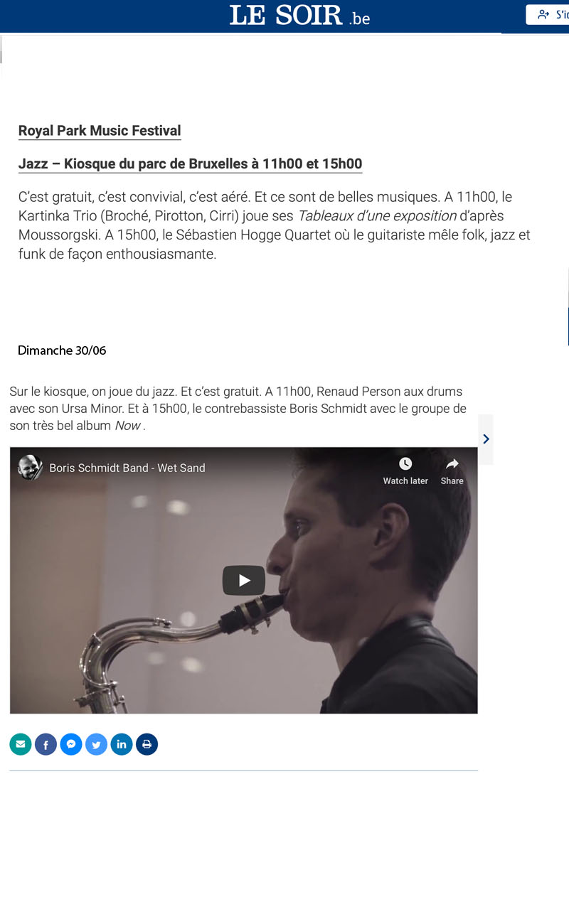Click the italic Tableaux d'une exposition text
Viewport: 569px width, 924px height.
coord(377,216)
